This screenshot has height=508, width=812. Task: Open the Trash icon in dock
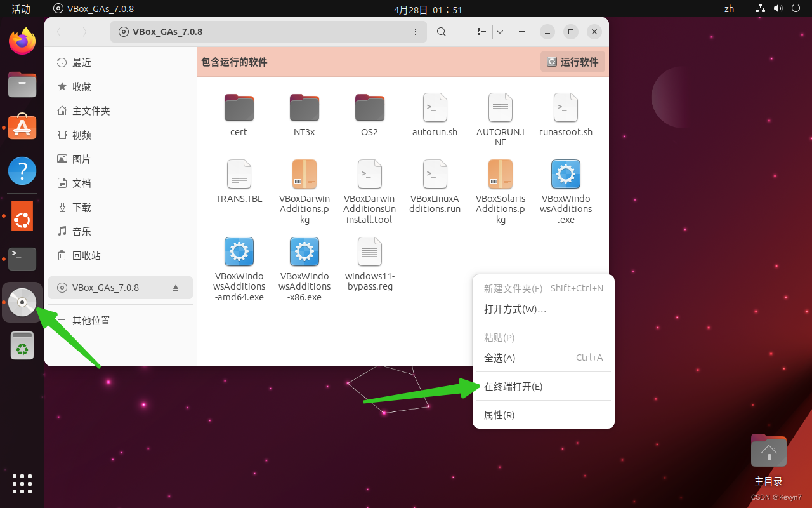tap(22, 345)
